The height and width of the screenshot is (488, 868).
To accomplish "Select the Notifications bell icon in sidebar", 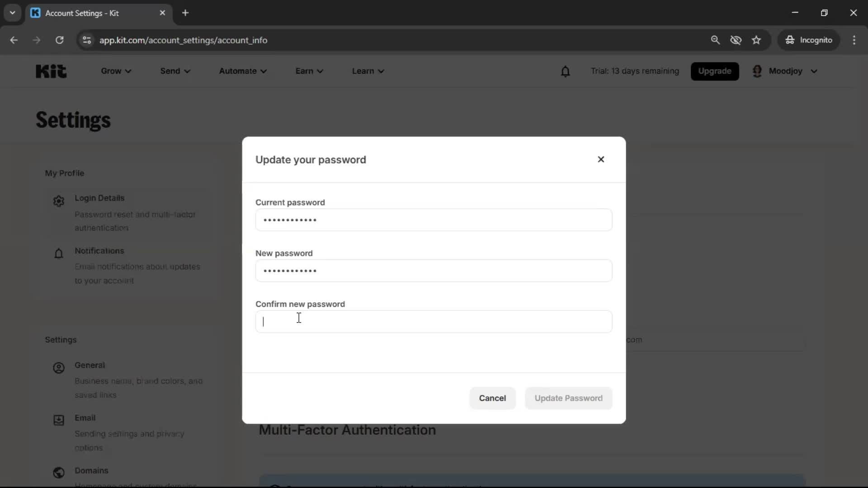I will click(x=58, y=253).
